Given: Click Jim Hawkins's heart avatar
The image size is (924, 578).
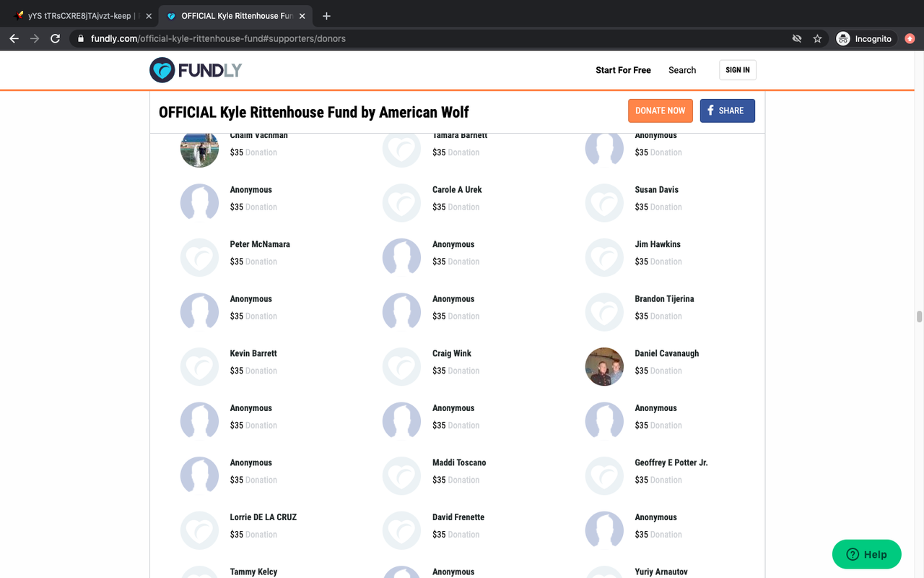Looking at the screenshot, I should click(x=604, y=257).
